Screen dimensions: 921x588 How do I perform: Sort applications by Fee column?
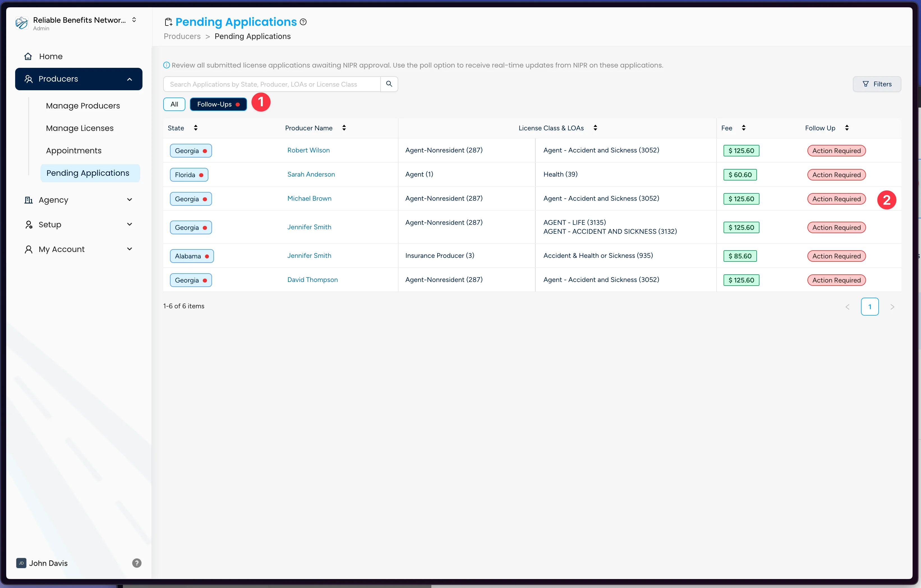(743, 128)
